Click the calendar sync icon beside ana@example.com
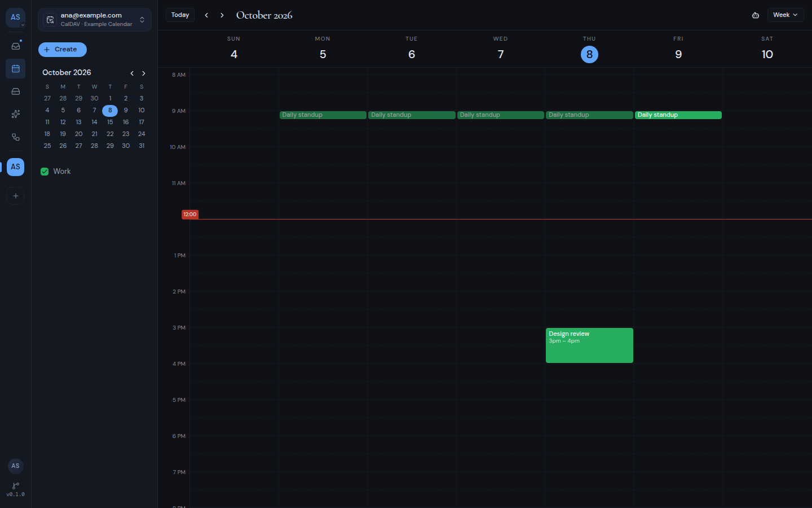The image size is (812, 508). pyautogui.click(x=50, y=20)
